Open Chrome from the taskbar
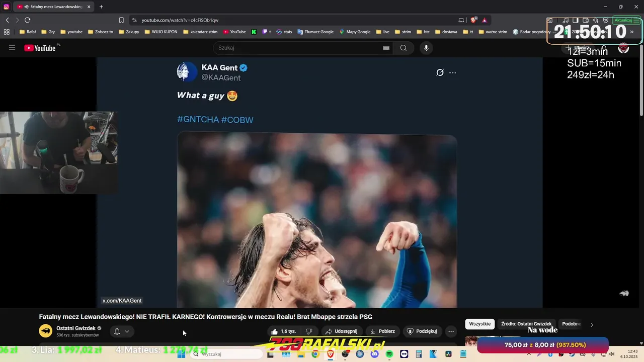This screenshot has height=362, width=644. tap(315, 354)
